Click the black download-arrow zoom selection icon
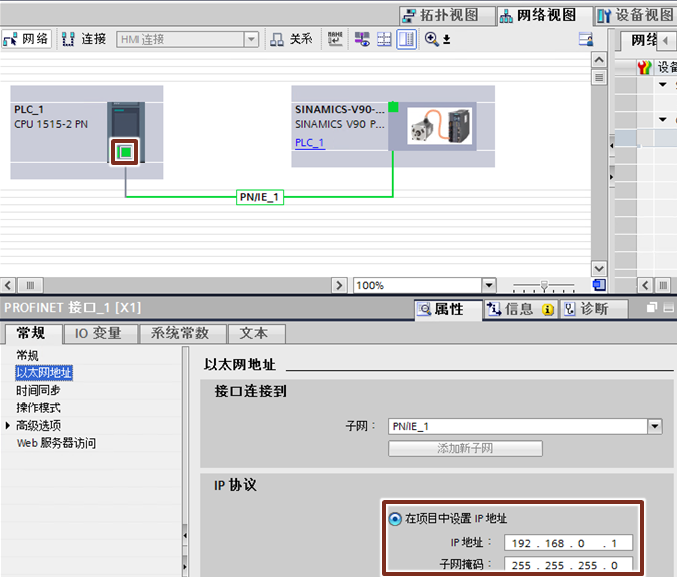 click(447, 40)
